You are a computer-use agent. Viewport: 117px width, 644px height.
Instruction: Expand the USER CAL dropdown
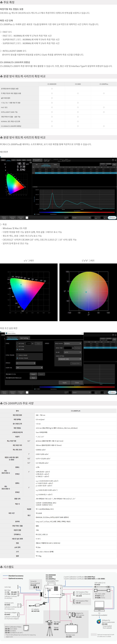click(29, 368)
